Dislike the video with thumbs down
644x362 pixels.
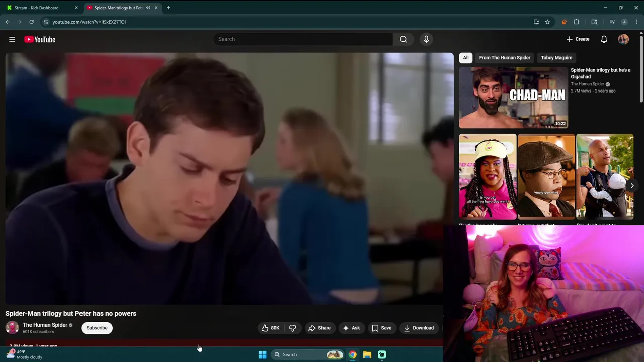[x=292, y=328]
